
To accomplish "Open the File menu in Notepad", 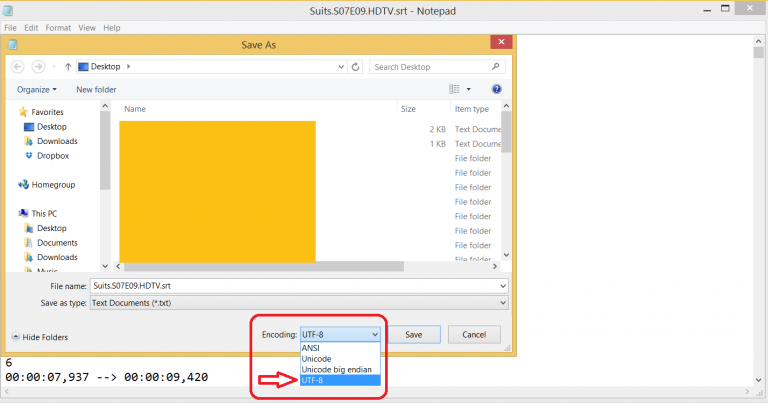I will tap(10, 28).
